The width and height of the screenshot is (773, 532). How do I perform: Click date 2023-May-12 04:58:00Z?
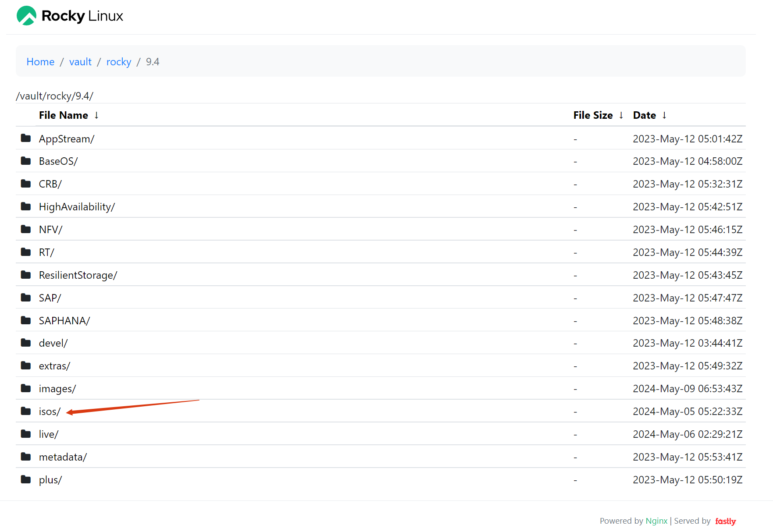pos(688,161)
